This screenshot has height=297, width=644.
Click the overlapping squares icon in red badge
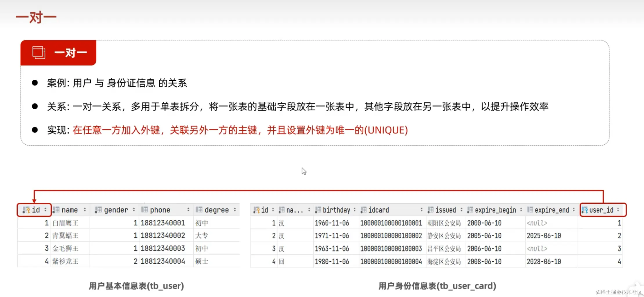pos(39,52)
